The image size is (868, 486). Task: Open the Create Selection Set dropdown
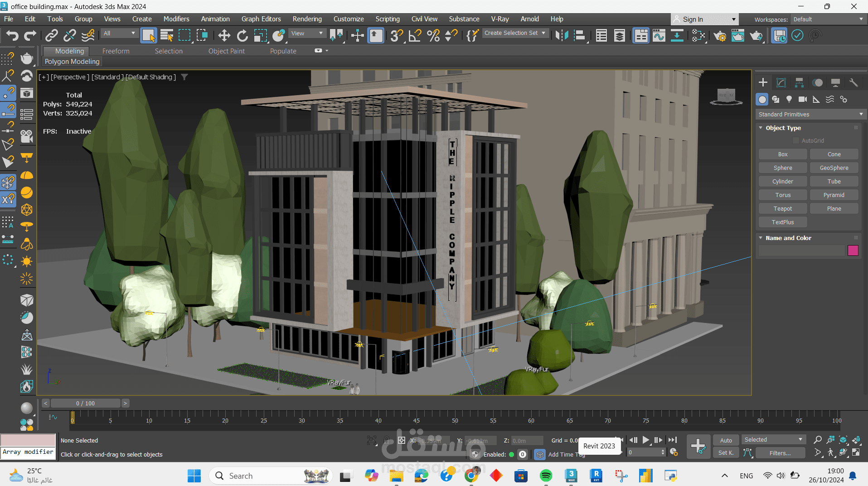pyautogui.click(x=515, y=33)
